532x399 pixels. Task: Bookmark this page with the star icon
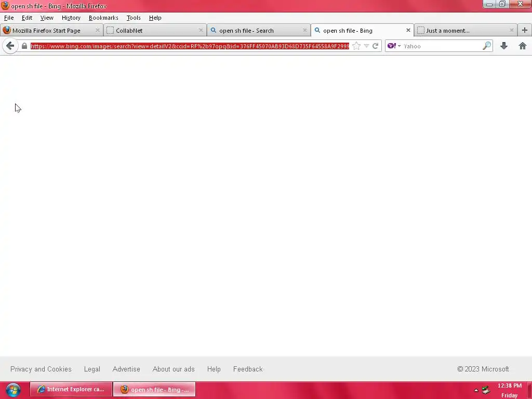[x=356, y=46]
